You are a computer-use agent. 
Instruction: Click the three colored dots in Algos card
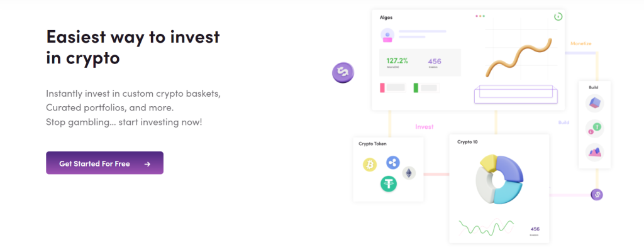tap(480, 16)
